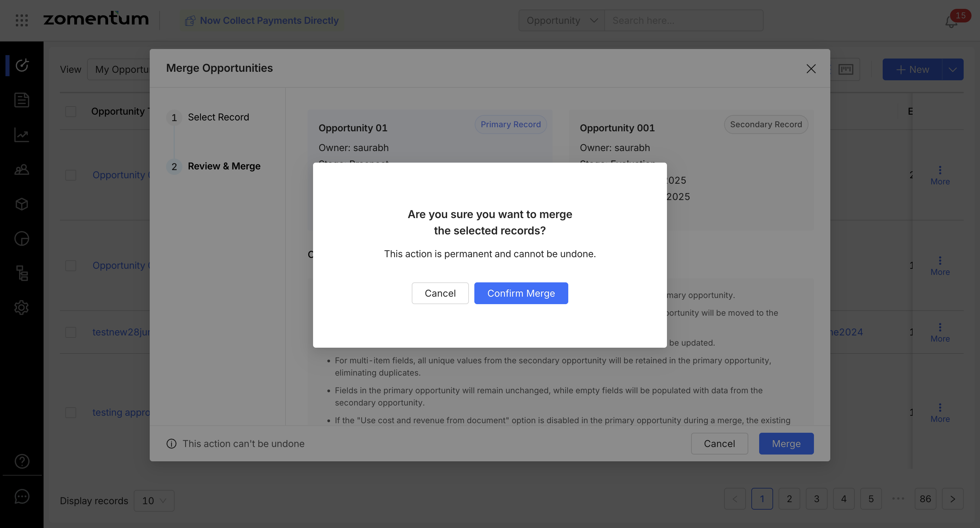Go to pagination page 2
The height and width of the screenshot is (528, 980).
[789, 499]
